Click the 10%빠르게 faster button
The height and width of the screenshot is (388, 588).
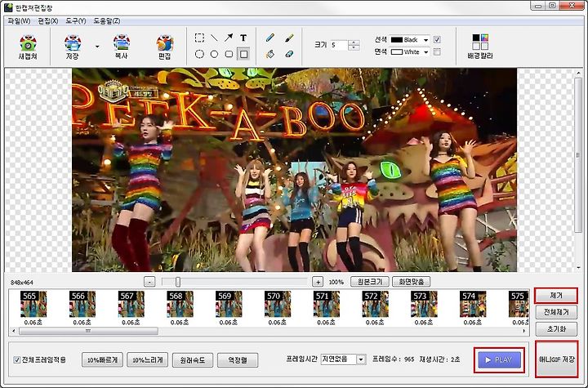(x=102, y=360)
